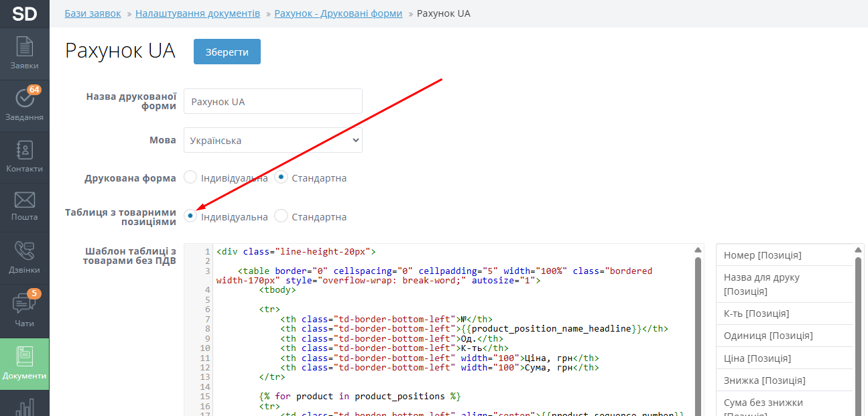Open Дзвінки calls section

tap(24, 258)
